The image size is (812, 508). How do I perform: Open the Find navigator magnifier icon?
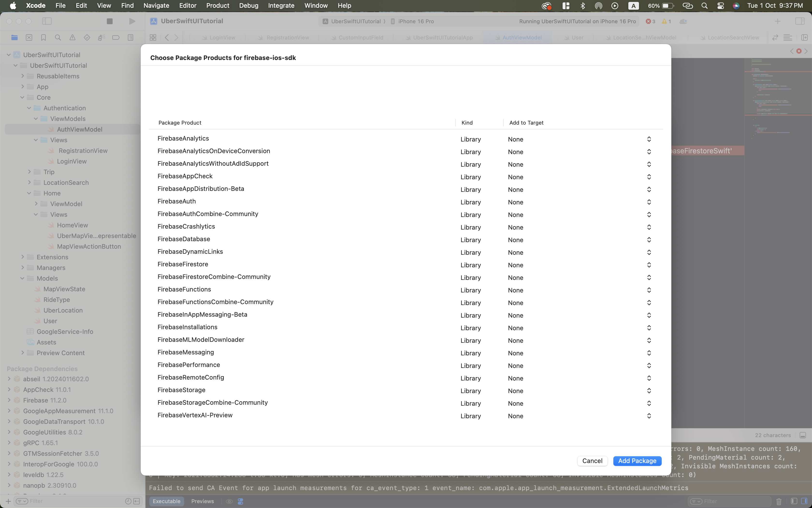tap(58, 38)
